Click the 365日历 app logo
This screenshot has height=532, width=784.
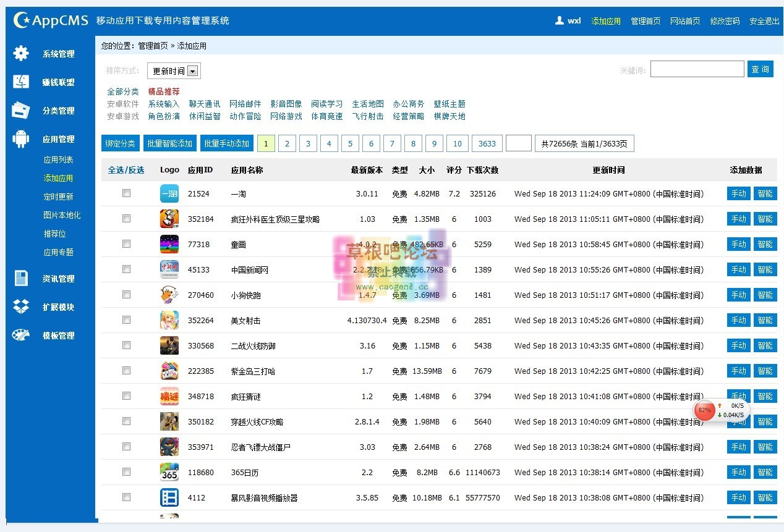[x=169, y=472]
